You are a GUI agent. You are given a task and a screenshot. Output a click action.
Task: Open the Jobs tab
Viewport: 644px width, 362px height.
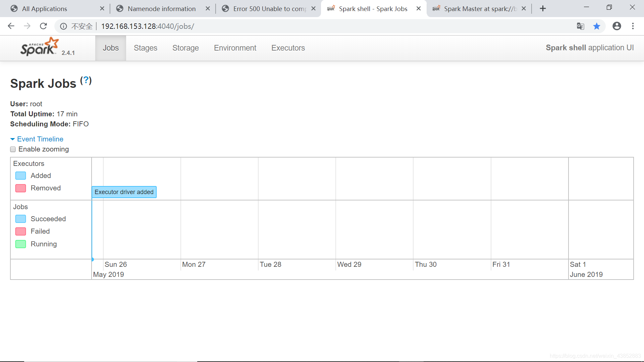[x=111, y=48]
